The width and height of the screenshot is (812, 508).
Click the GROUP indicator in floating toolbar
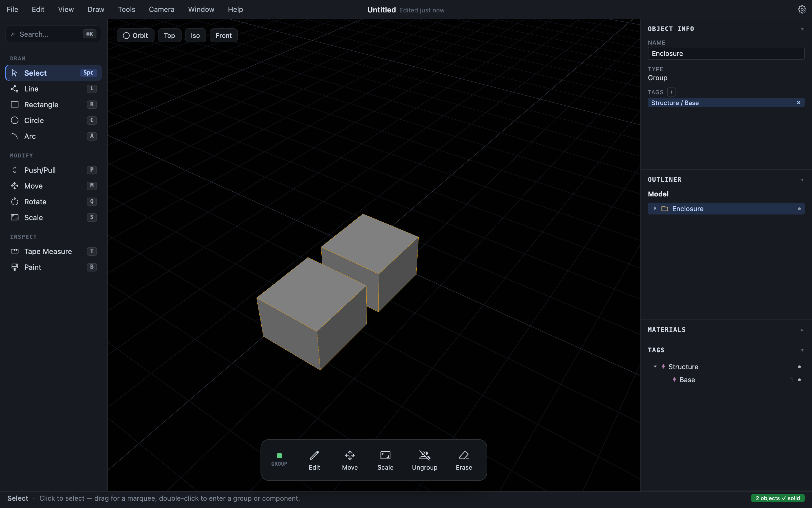coord(279,460)
